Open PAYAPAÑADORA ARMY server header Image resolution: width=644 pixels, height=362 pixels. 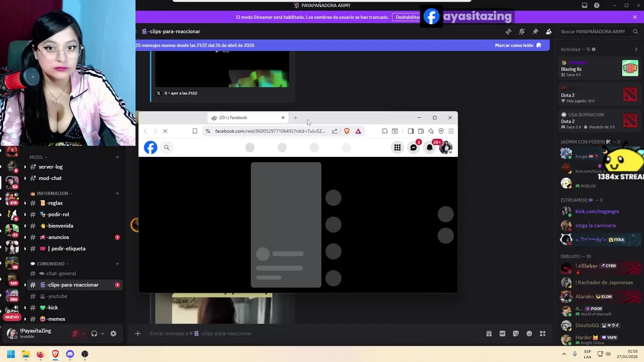[322, 6]
